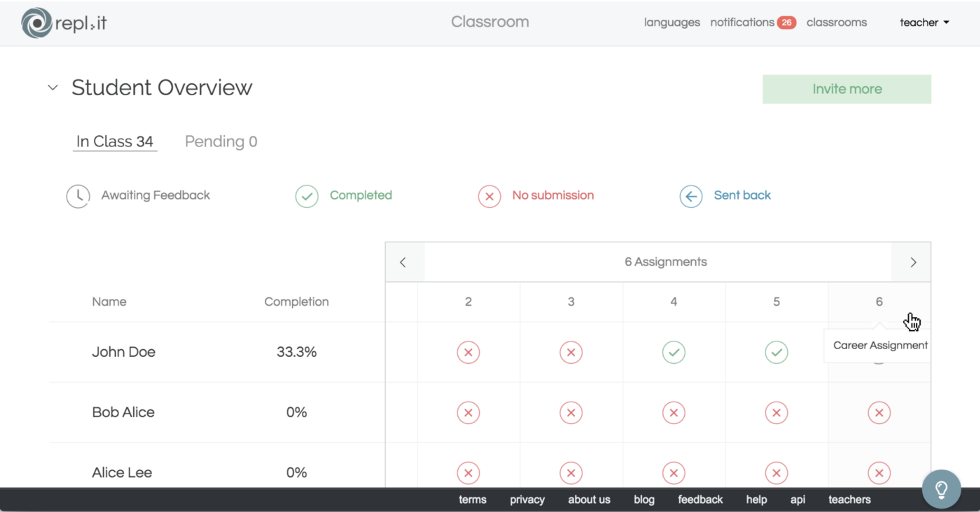Click the Sent back arrow icon
The height and width of the screenshot is (512, 980).
(x=691, y=196)
